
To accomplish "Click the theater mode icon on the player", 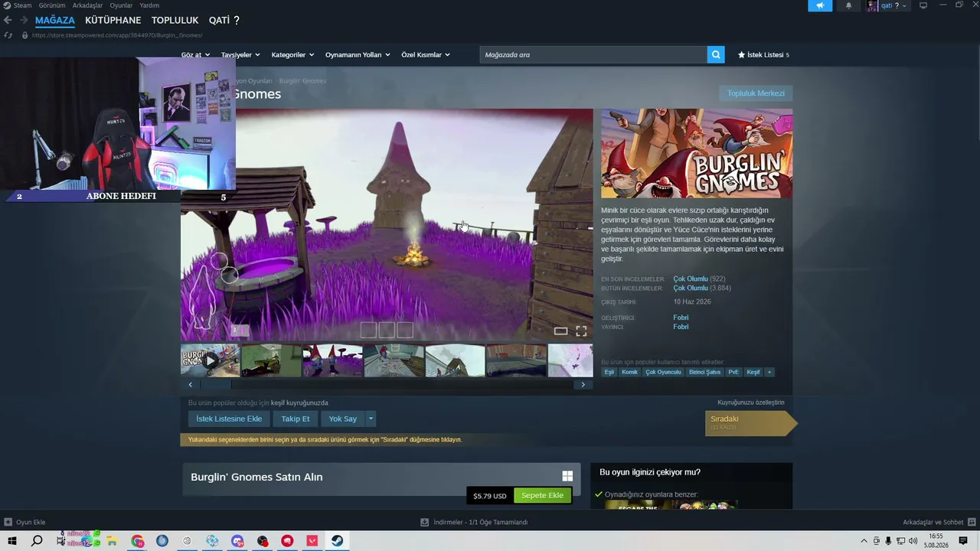I will [560, 331].
